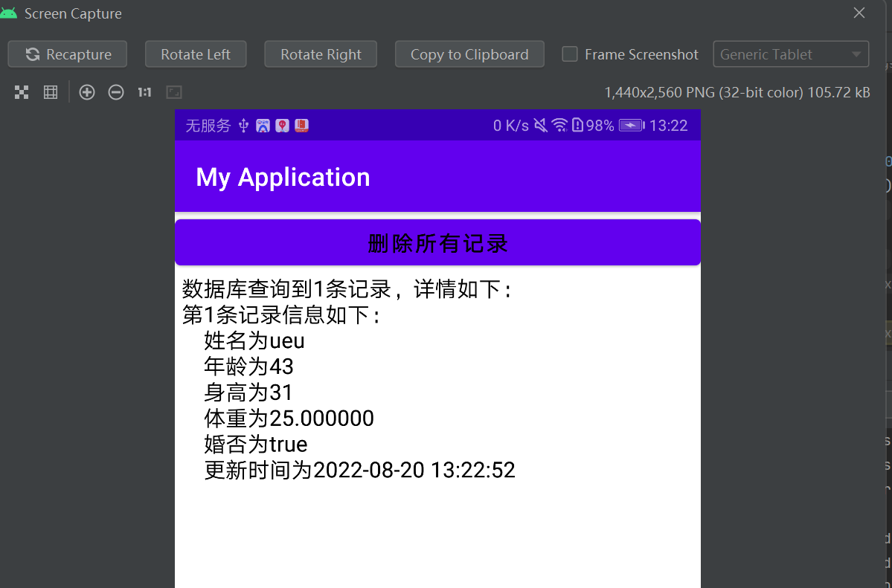Screen dimensions: 892x588
Task: Enable the Frame Screenshot checkbox
Action: (569, 54)
